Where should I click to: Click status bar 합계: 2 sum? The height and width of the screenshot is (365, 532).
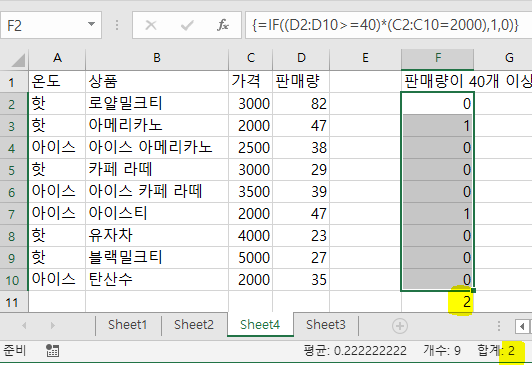click(496, 351)
